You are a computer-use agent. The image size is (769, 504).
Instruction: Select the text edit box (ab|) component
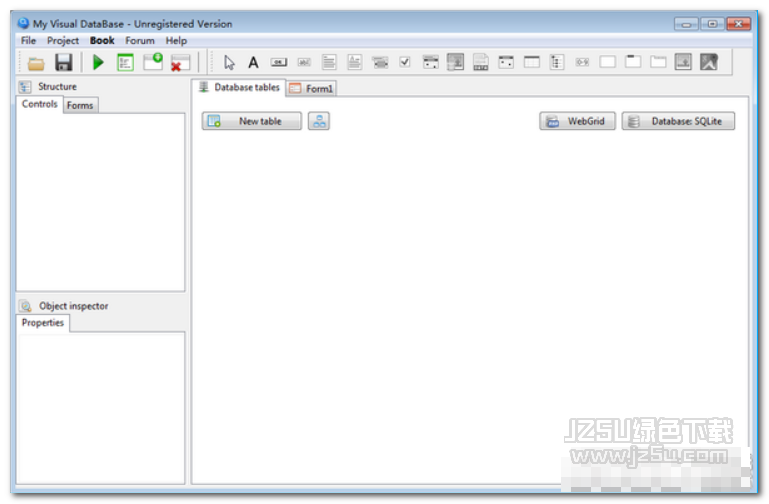click(x=304, y=62)
